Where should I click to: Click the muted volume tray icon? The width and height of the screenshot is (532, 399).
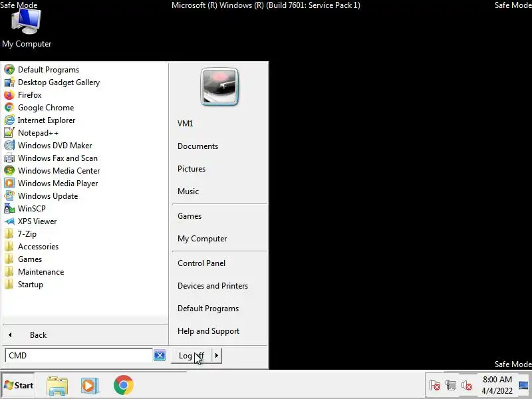467,386
